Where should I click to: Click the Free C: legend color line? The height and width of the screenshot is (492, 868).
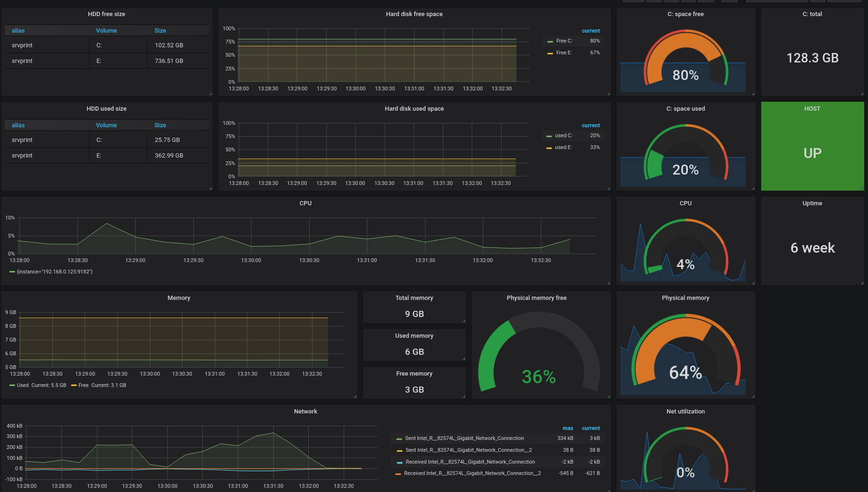pos(550,42)
